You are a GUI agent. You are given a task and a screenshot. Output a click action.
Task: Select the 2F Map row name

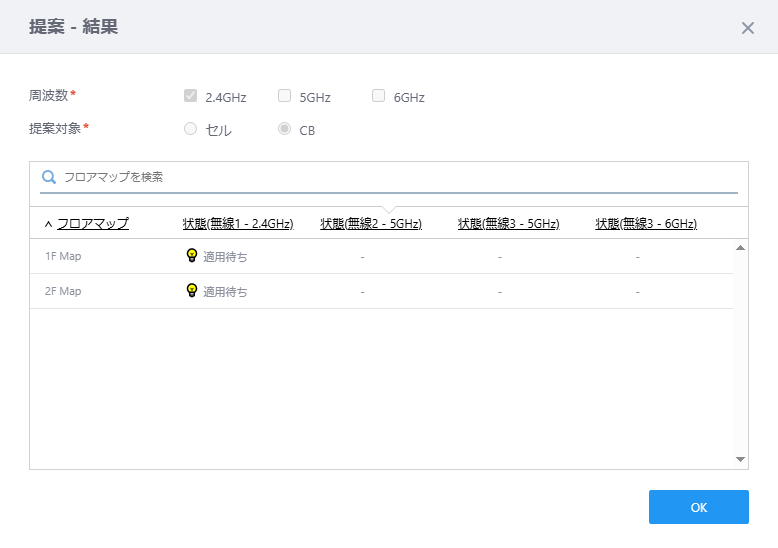63,291
